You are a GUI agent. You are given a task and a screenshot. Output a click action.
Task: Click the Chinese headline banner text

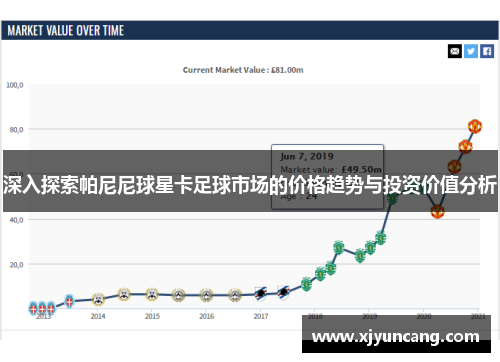pyautogui.click(x=250, y=185)
